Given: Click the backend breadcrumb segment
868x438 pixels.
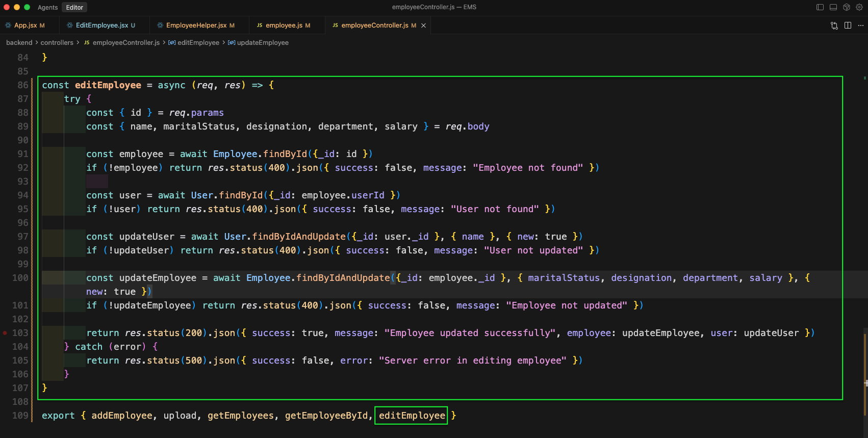Looking at the screenshot, I should (x=19, y=43).
